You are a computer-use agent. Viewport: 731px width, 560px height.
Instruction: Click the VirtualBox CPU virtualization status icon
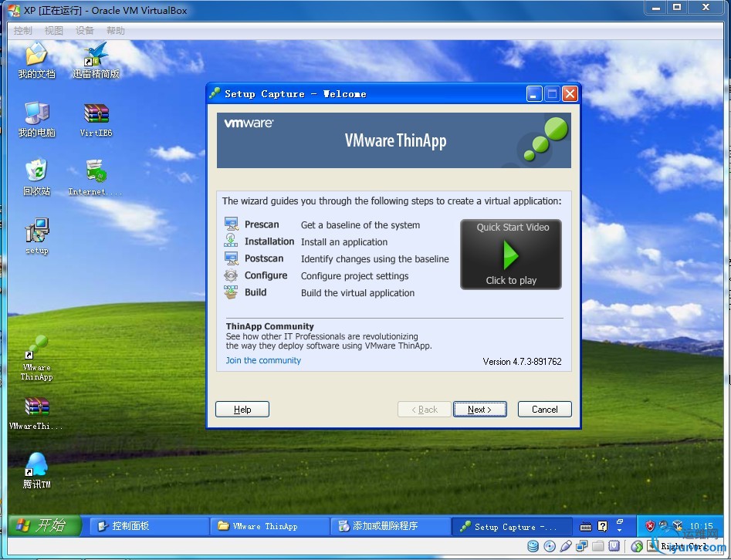(x=614, y=546)
